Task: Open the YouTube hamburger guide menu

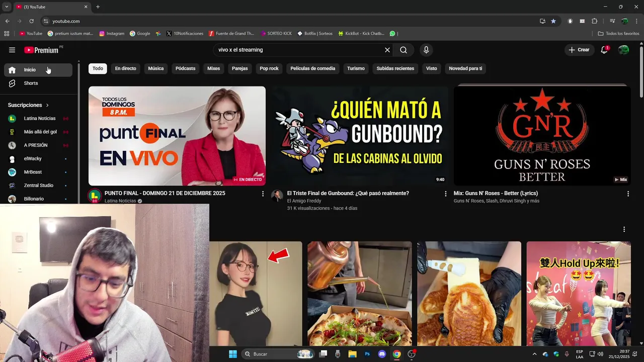Action: coord(12,50)
